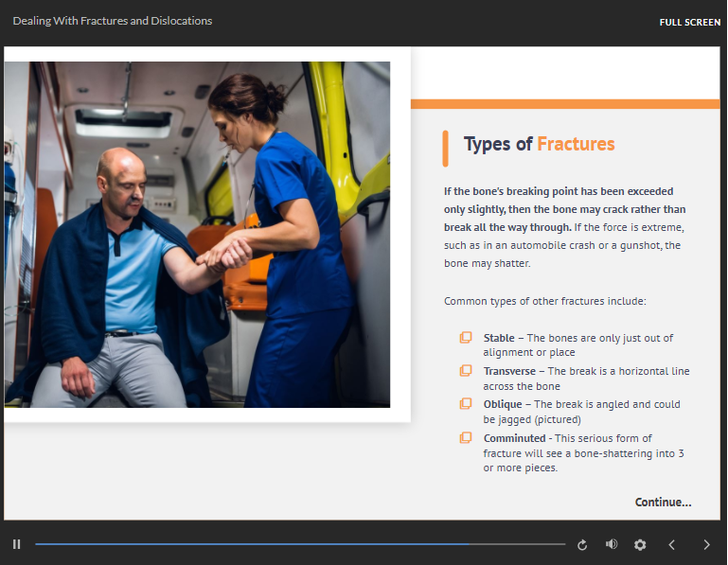Click the bullet icon beside Stable
This screenshot has width=728, height=565.
pos(466,338)
